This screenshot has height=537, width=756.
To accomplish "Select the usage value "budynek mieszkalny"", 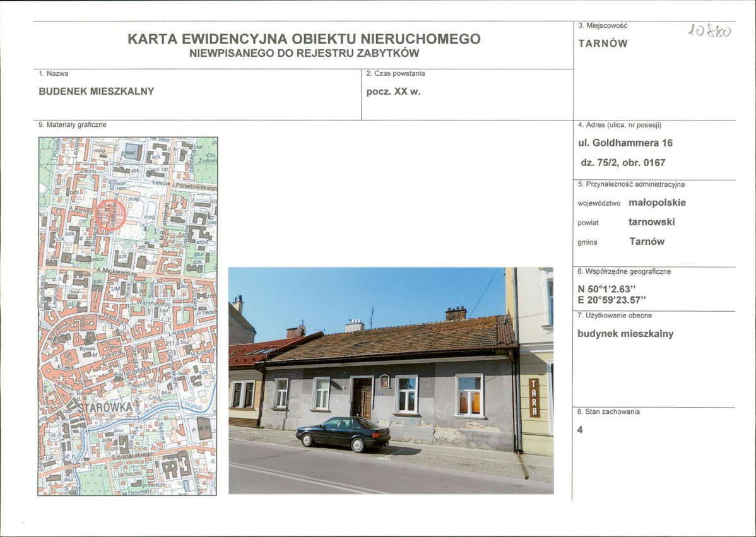I will [625, 334].
